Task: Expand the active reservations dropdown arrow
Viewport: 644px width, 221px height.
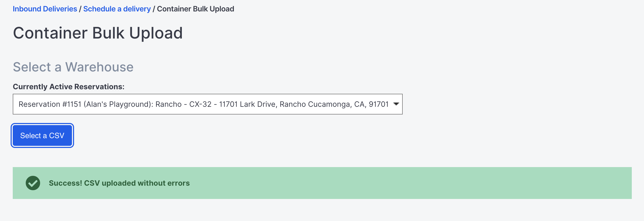Action: 396,104
